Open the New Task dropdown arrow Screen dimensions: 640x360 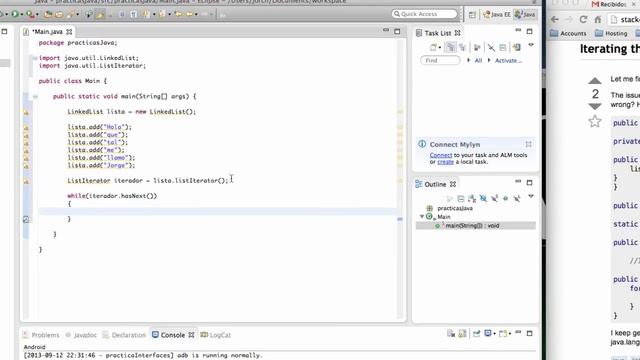[440, 48]
